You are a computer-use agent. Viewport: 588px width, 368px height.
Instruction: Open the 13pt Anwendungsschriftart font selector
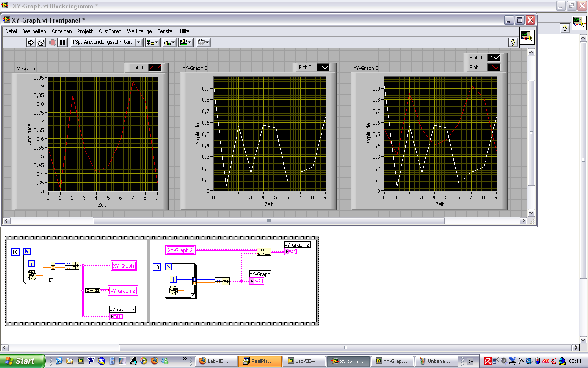point(106,42)
